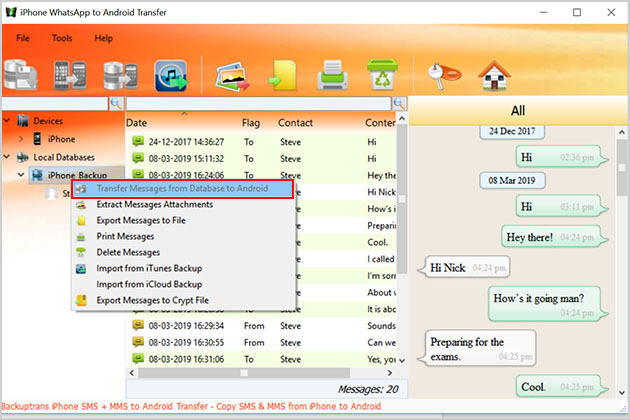Image resolution: width=630 pixels, height=420 pixels.
Task: Click the iPhone device icon in tree
Action: (37, 139)
